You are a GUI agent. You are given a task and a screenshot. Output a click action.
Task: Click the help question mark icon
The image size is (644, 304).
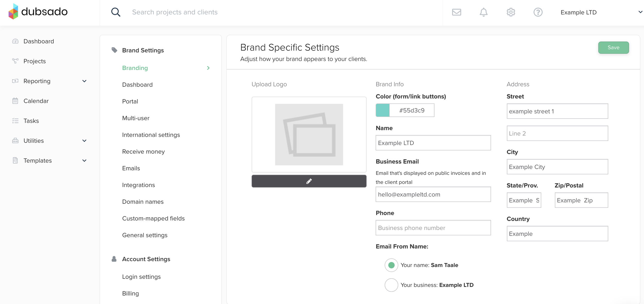[538, 12]
